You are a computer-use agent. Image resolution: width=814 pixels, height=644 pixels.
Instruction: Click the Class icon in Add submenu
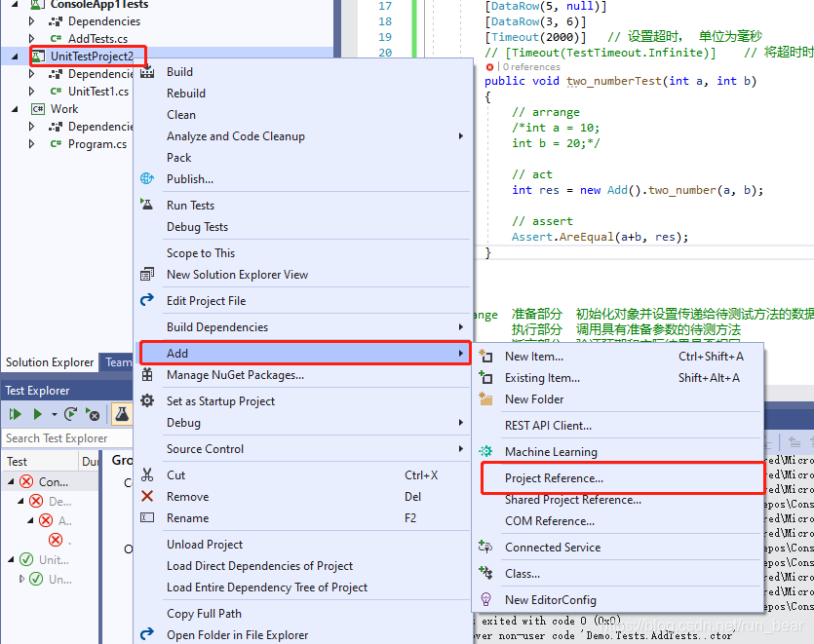(485, 573)
